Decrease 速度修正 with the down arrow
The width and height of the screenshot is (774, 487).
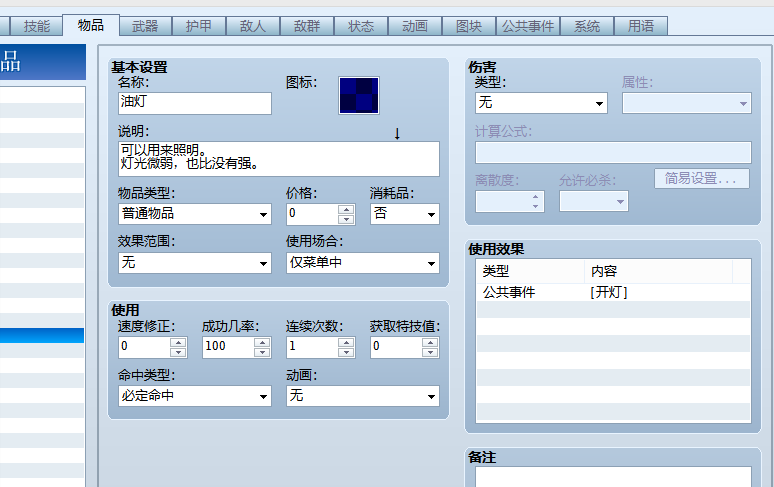(178, 352)
